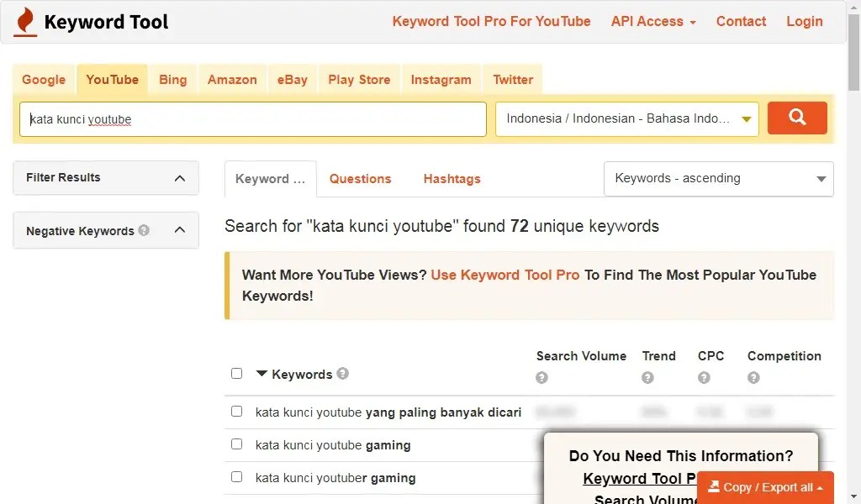Click the help icon beside Keywords header
The width and height of the screenshot is (861, 504).
tap(342, 374)
